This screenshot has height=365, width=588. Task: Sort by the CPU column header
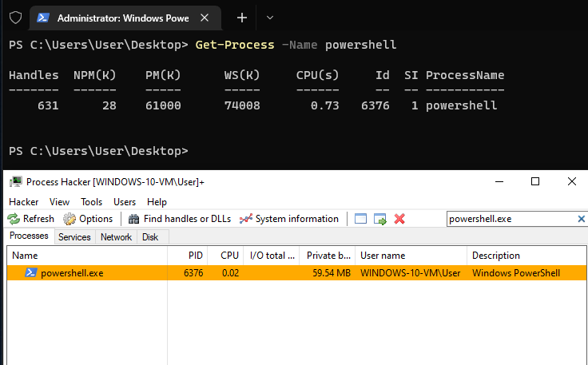click(225, 256)
